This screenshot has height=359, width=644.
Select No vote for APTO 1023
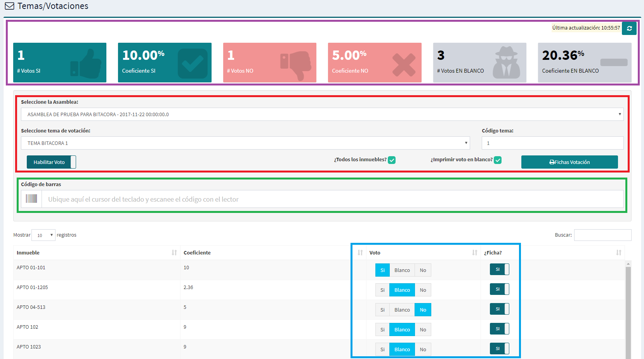click(423, 349)
